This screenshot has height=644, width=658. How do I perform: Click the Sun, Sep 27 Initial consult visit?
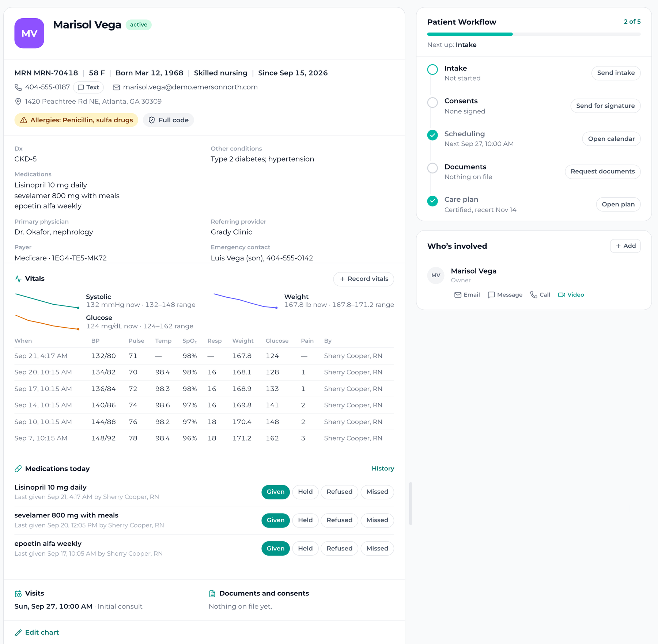click(x=78, y=607)
